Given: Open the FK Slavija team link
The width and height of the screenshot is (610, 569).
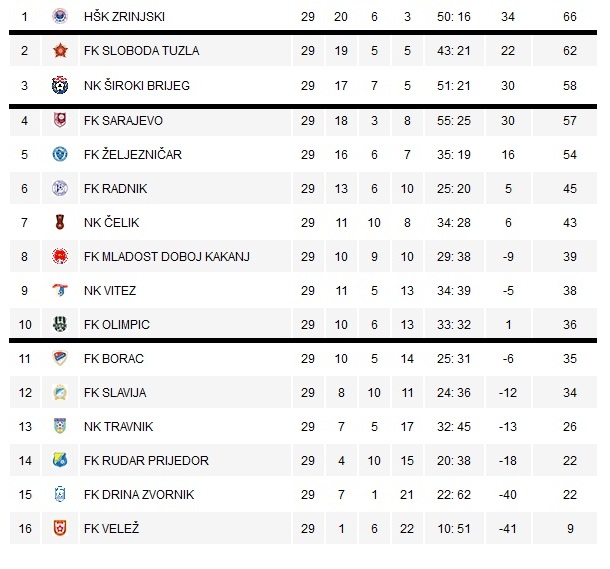Looking at the screenshot, I should 117,392.
